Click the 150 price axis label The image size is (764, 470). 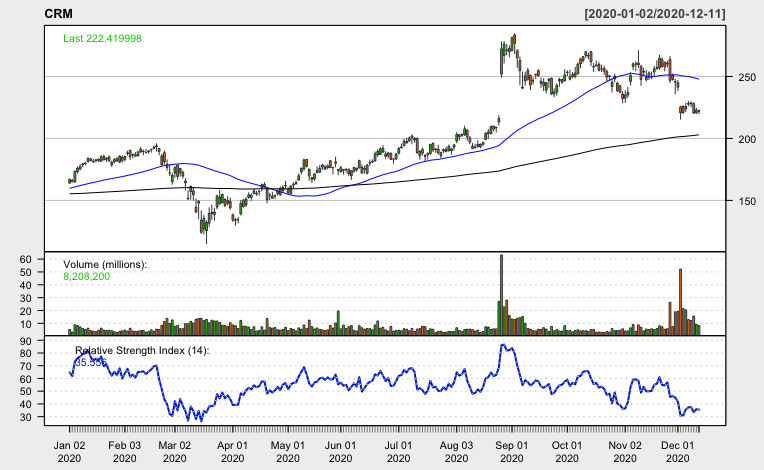tap(747, 201)
